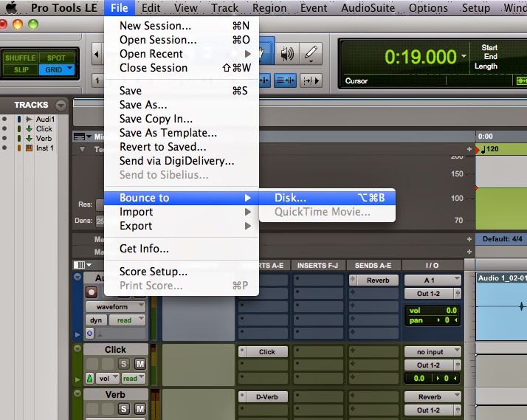Choose Bounce to Disk option
This screenshot has width=527, height=420.
pyautogui.click(x=327, y=198)
